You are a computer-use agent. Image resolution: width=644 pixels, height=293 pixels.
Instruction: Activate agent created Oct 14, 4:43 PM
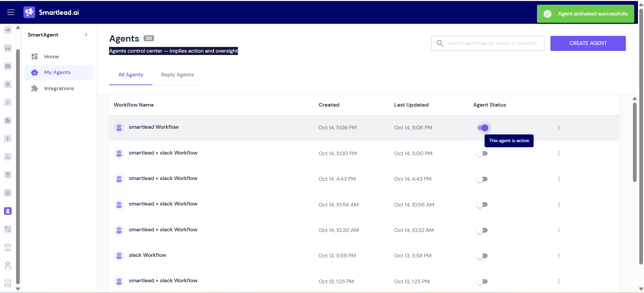pyautogui.click(x=482, y=179)
